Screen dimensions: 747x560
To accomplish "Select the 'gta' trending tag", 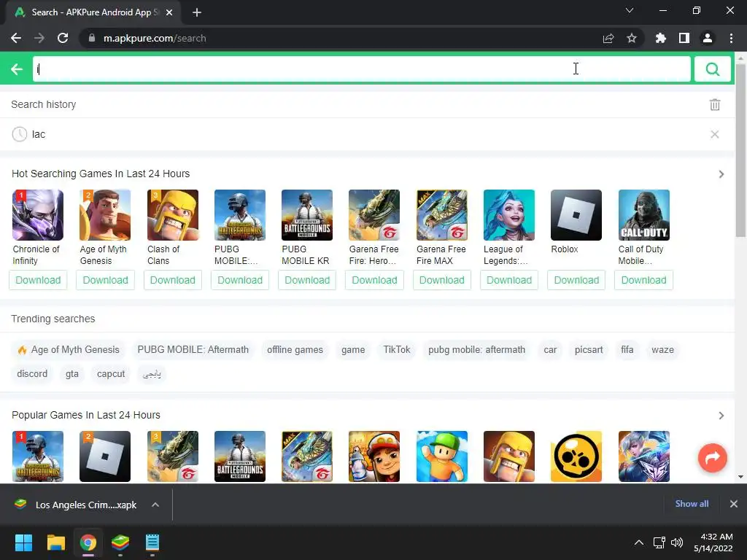I will tap(72, 374).
